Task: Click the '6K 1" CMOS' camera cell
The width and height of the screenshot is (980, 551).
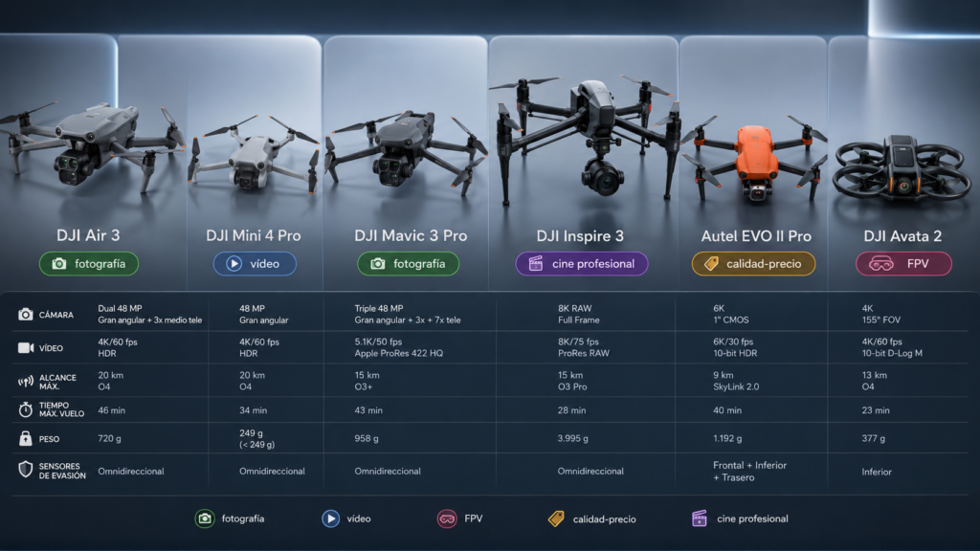Action: pos(730,314)
